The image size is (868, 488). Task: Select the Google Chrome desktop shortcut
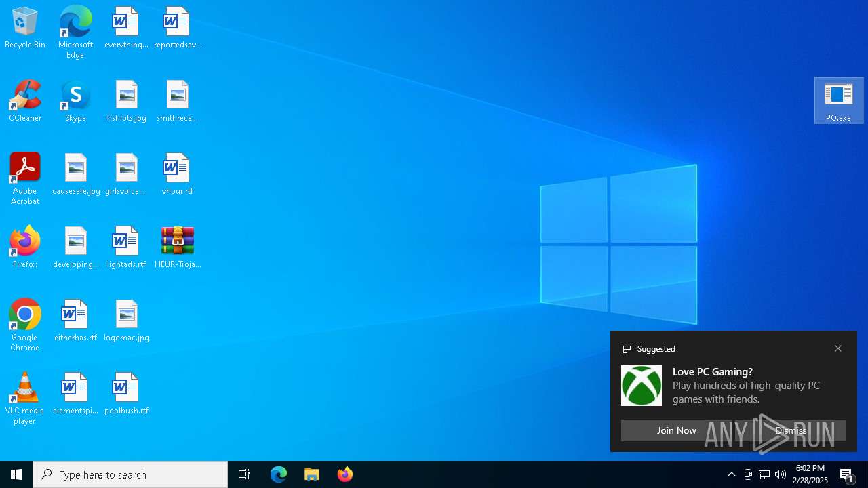pos(25,325)
